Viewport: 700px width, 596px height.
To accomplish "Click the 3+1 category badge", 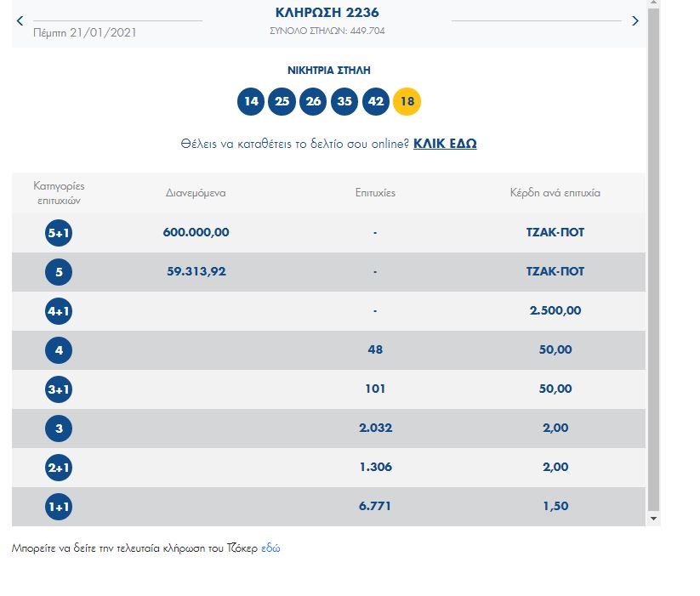I will pos(59,389).
